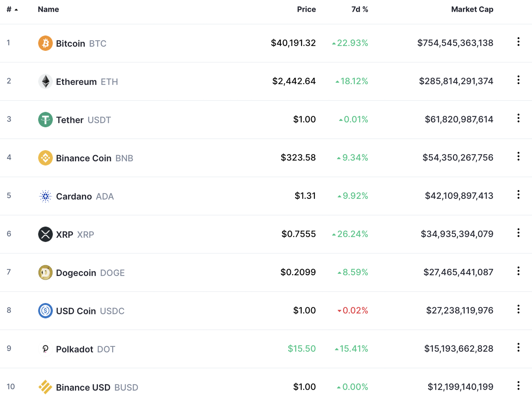Image resolution: width=532 pixels, height=401 pixels.
Task: Click the Bitcoin name link
Action: tap(71, 43)
